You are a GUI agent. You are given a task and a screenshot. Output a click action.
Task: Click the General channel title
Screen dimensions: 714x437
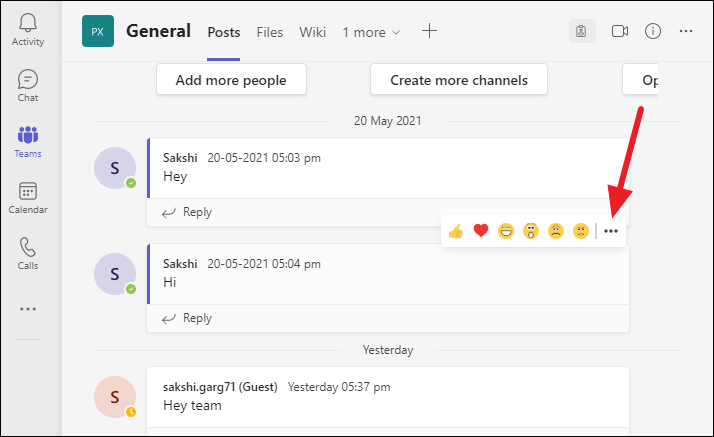pos(158,31)
